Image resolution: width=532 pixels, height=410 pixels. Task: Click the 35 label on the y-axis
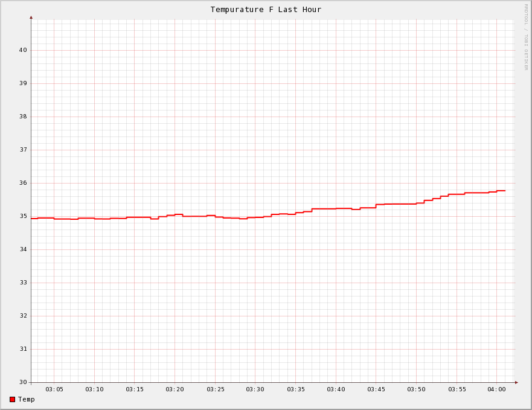(x=23, y=216)
